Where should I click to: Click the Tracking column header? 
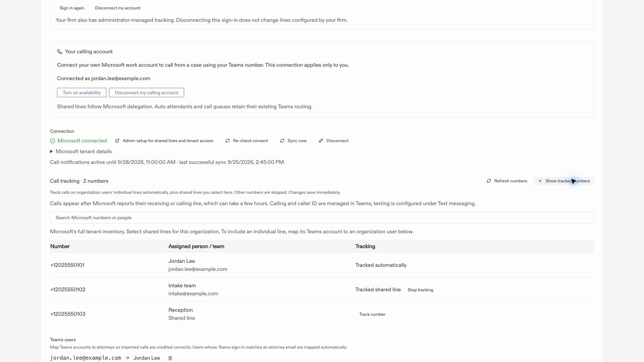(x=365, y=246)
